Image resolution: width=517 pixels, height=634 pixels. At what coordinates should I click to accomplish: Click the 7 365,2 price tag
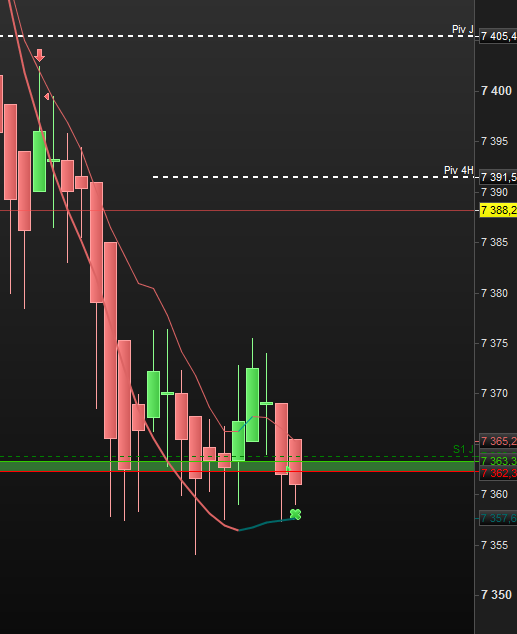498,441
